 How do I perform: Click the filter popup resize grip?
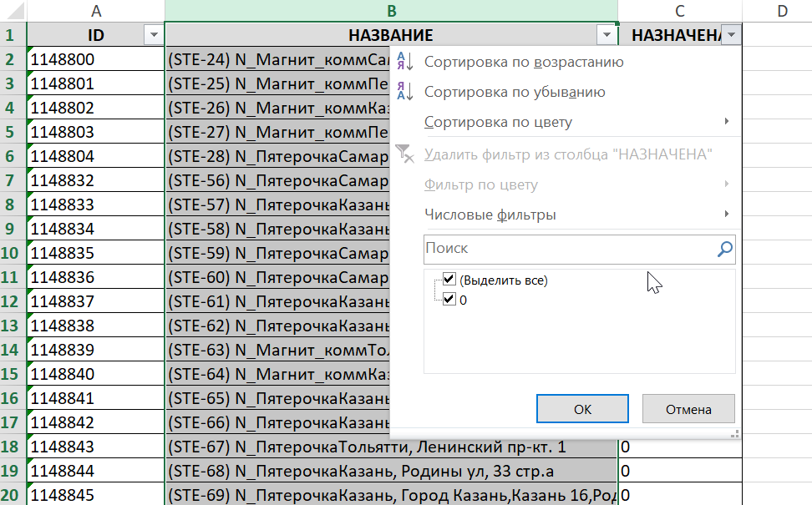tap(734, 434)
